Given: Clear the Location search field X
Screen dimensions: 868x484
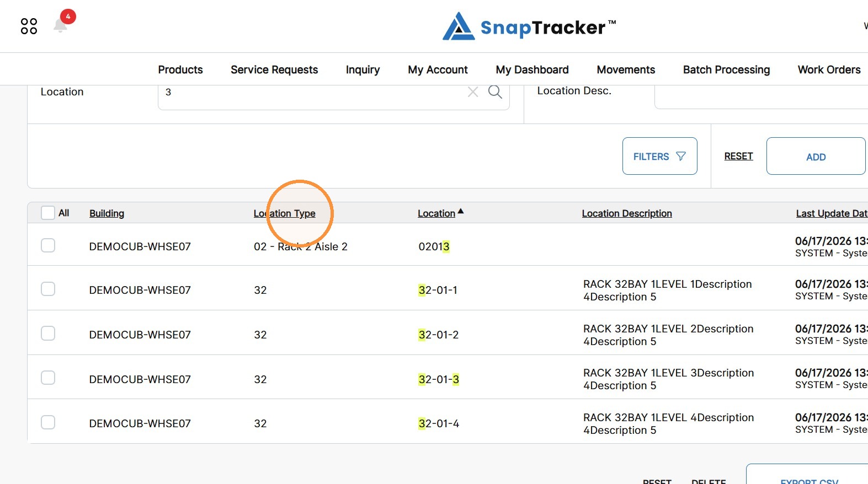Looking at the screenshot, I should 473,92.
